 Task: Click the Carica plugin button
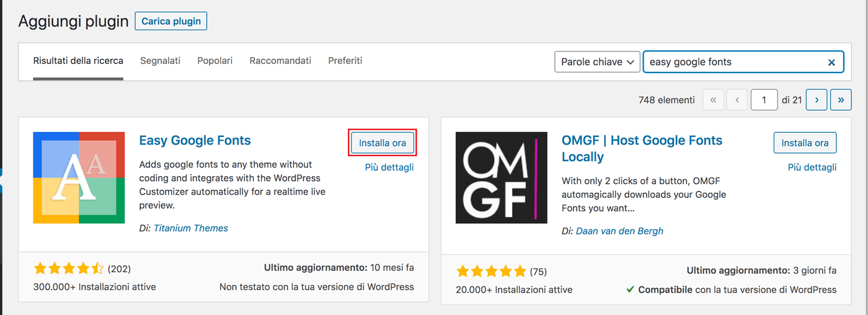tap(171, 21)
